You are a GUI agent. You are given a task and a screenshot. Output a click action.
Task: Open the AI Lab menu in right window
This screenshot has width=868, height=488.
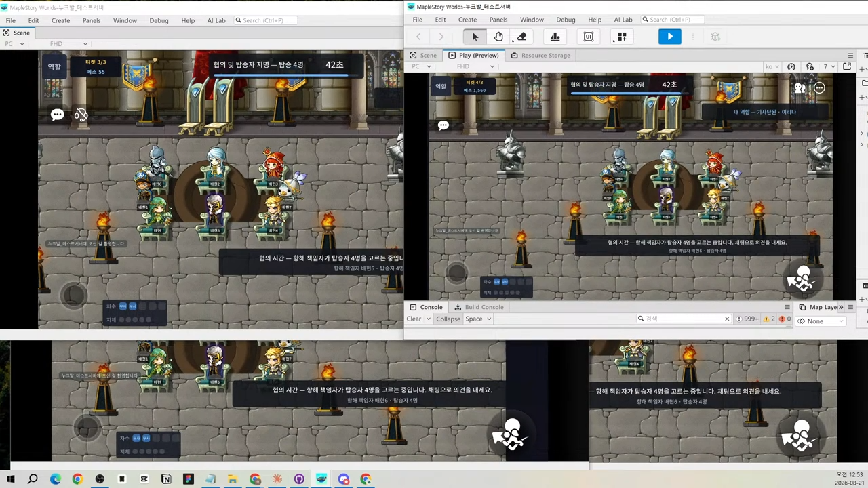click(x=623, y=20)
